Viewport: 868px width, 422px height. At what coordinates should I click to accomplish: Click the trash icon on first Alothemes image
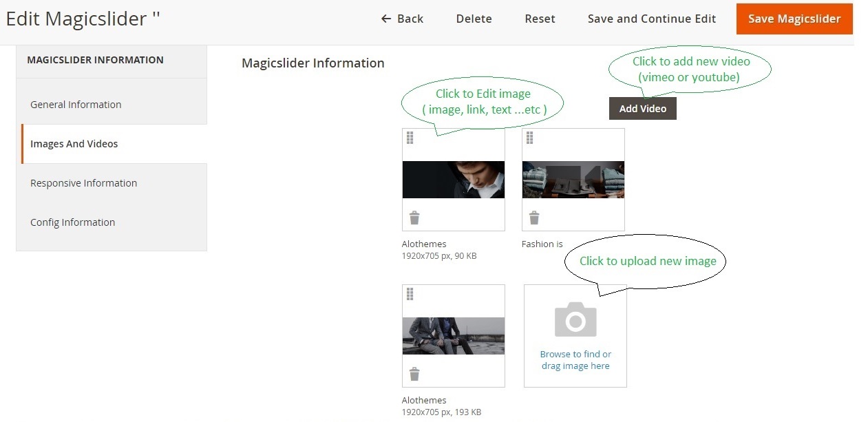(414, 218)
